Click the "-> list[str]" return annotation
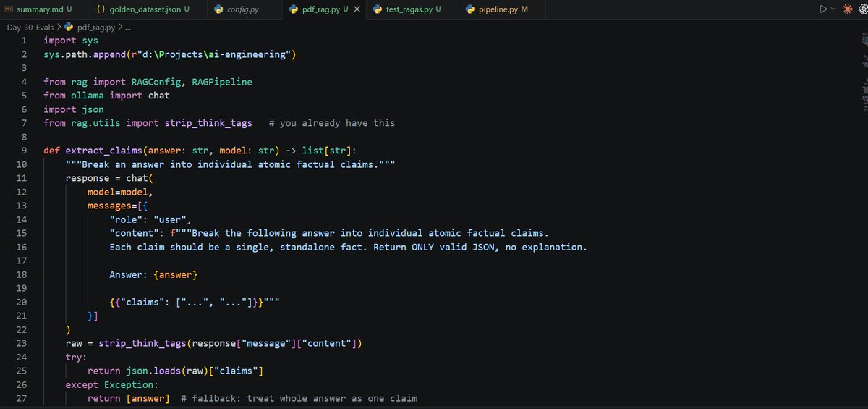868x409 pixels. coord(318,151)
